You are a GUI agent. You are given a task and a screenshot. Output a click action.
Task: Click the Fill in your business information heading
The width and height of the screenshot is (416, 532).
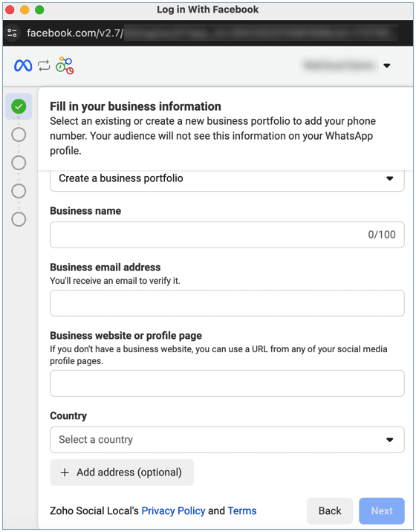pyautogui.click(x=135, y=106)
